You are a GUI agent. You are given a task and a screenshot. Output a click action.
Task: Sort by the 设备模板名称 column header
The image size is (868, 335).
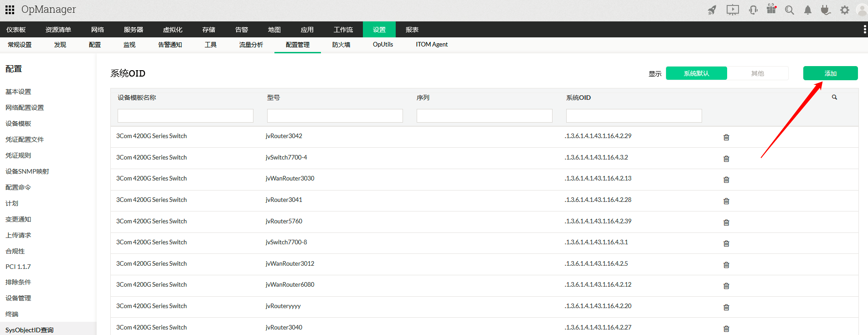(137, 98)
